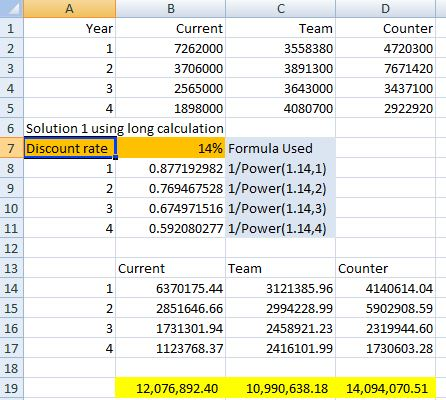Viewport: 446px width, 400px height.
Task: Select cell with value 3558380
Action: [x=281, y=48]
